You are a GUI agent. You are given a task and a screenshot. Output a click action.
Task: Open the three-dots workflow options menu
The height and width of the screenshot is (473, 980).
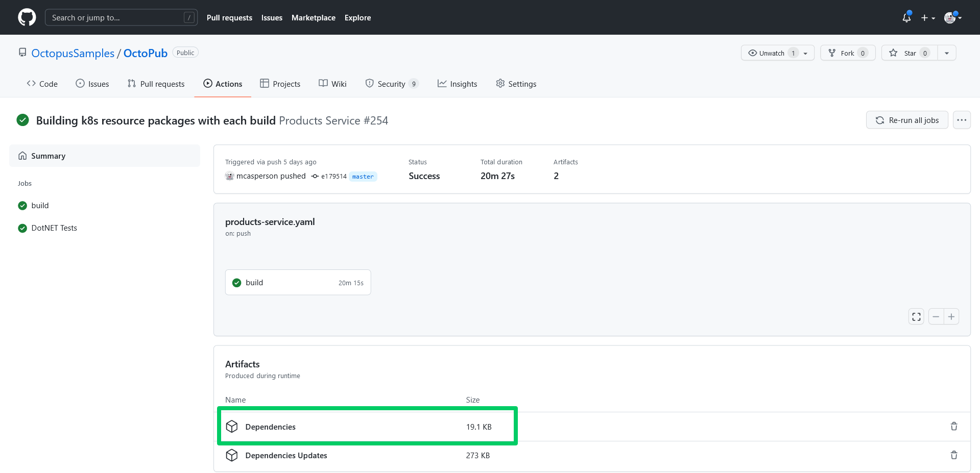click(962, 120)
